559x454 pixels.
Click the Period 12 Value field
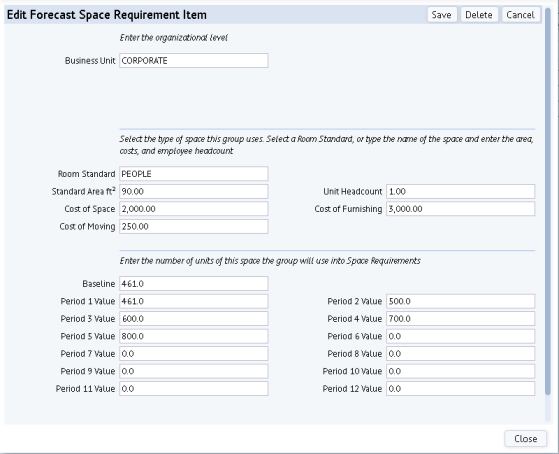pyautogui.click(x=461, y=389)
